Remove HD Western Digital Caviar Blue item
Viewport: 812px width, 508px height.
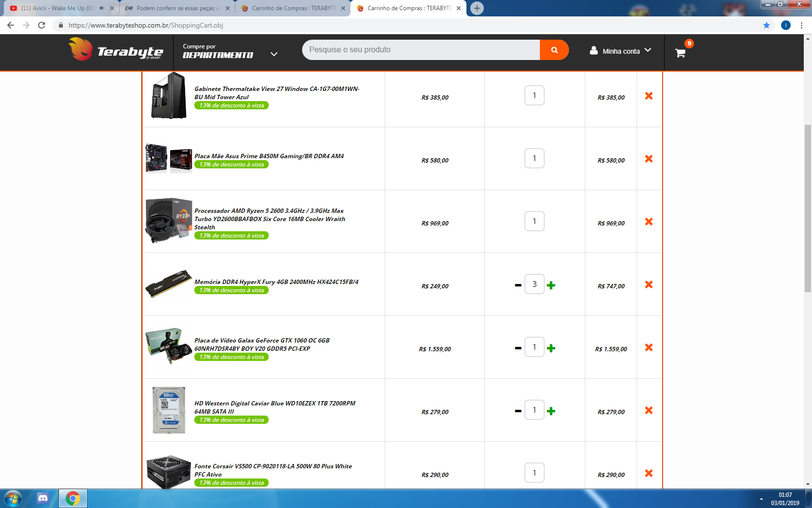649,410
